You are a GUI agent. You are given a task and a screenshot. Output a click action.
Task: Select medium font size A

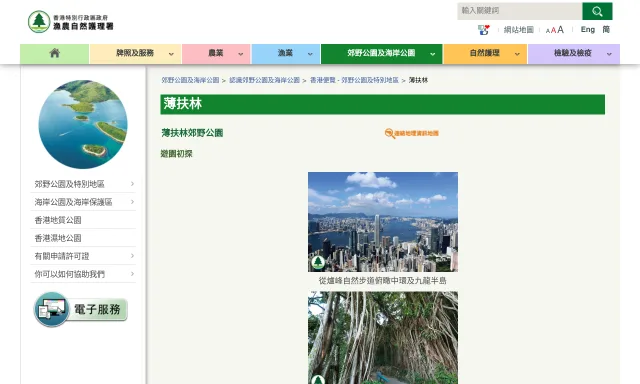click(553, 31)
